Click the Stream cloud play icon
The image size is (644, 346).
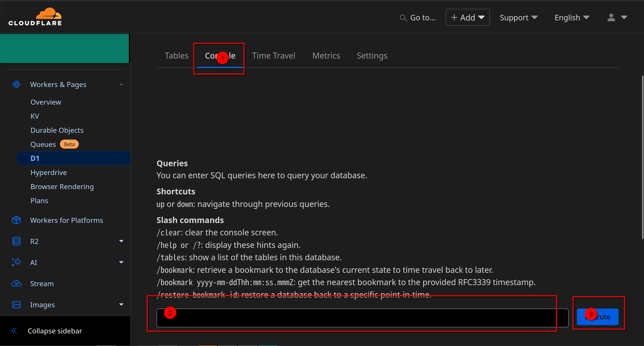(x=16, y=283)
